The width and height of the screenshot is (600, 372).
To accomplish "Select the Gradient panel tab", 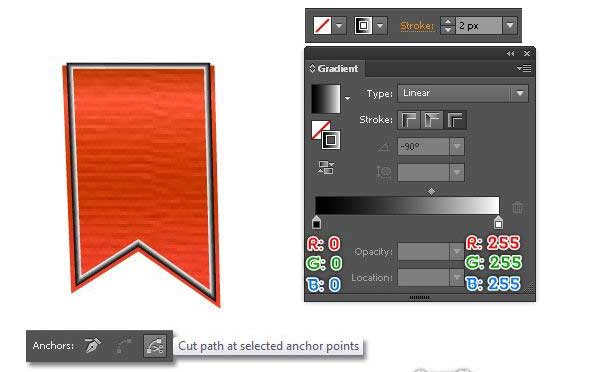I will [x=334, y=69].
